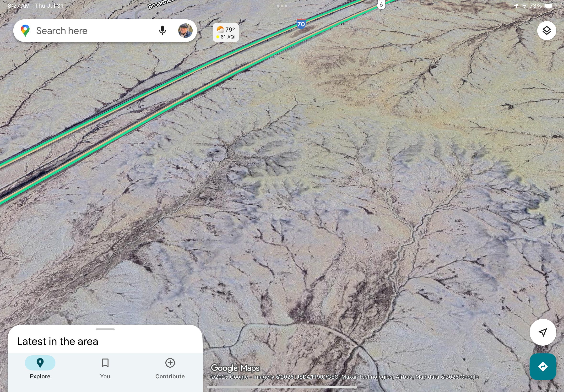
Task: Open the weather and AQI widget
Action: pyautogui.click(x=226, y=33)
